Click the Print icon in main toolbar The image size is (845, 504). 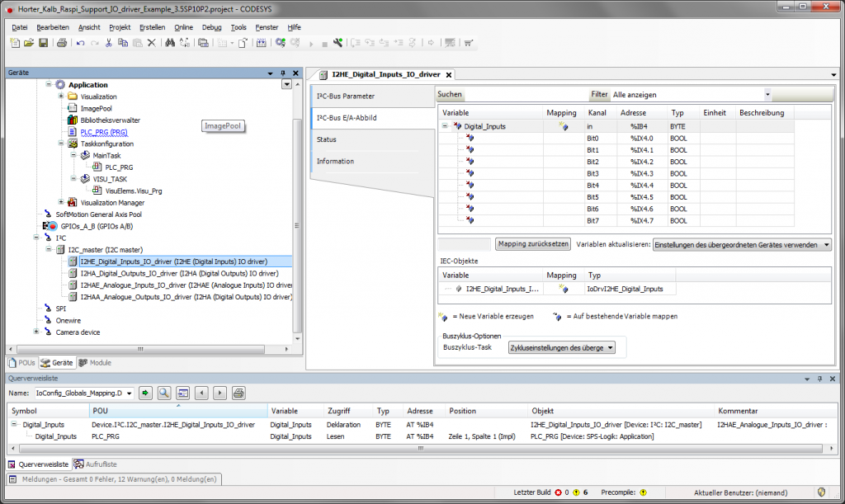coord(62,43)
